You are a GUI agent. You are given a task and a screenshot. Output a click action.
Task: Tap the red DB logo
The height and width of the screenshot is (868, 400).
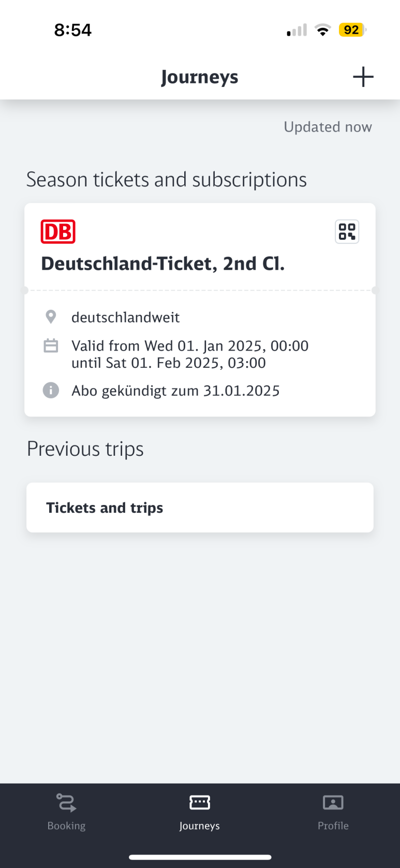tap(58, 232)
